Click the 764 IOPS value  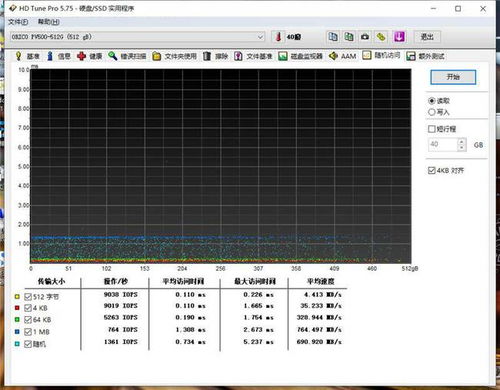[122, 330]
